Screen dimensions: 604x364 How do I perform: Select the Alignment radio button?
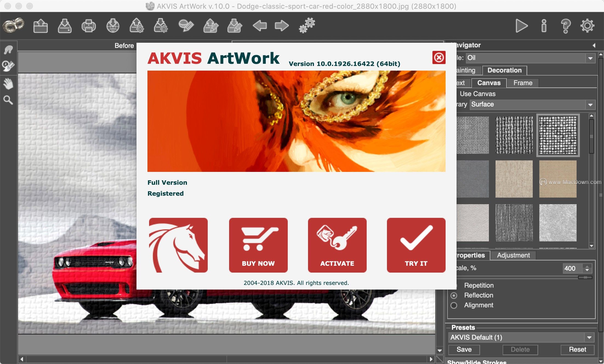454,305
